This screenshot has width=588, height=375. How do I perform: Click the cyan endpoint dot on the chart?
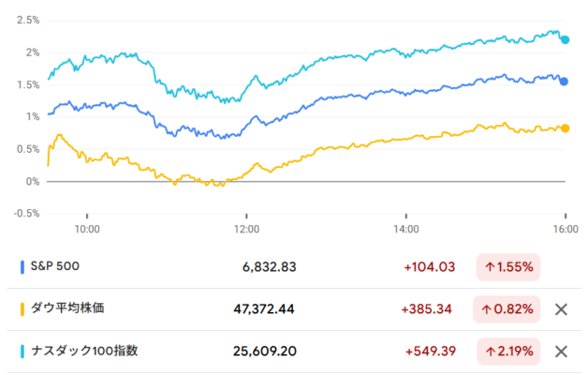click(565, 39)
